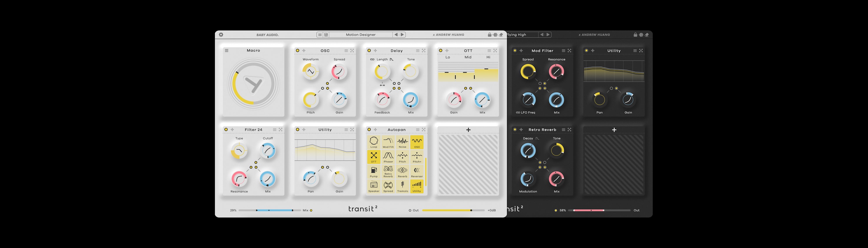Open the Delay module options menu
This screenshot has width=868, height=248.
tap(418, 50)
